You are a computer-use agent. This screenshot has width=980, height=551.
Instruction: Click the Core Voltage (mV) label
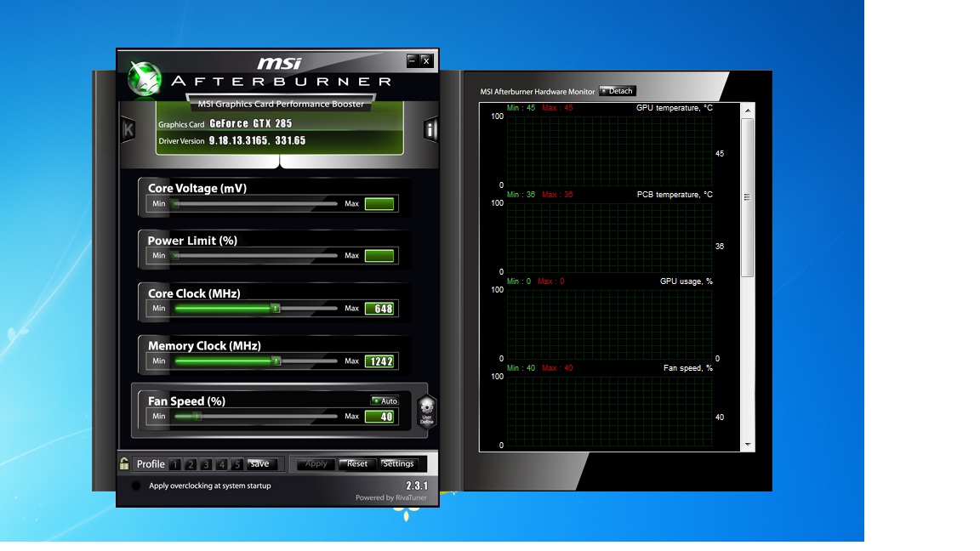pos(197,188)
